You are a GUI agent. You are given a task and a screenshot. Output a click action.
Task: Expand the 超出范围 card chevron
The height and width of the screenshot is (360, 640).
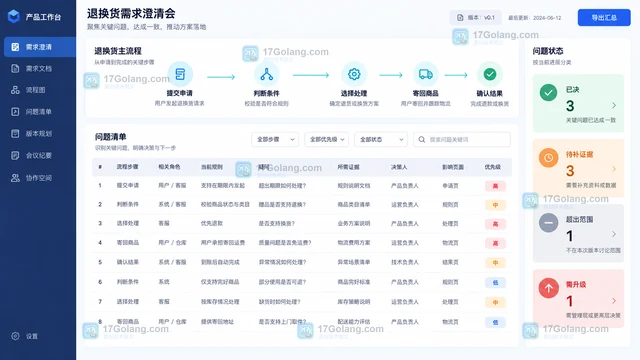pos(614,234)
